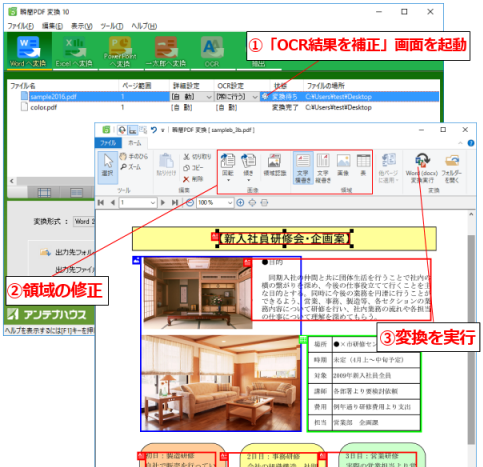Select the blue image region with room photos

pos(221,344)
